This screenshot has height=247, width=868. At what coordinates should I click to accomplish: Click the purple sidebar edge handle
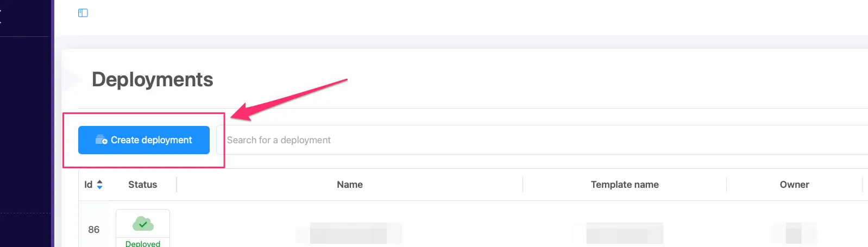[x=53, y=123]
